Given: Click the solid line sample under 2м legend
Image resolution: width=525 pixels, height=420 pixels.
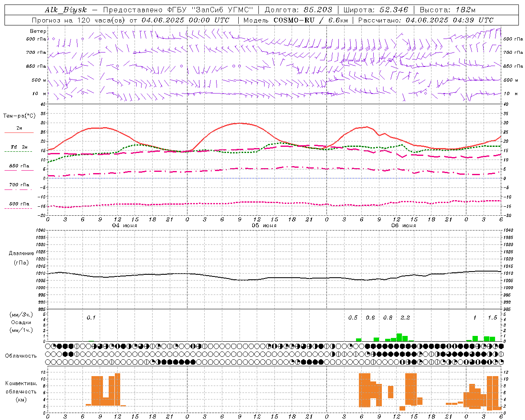Looking at the screenshot, I should click(x=19, y=133).
